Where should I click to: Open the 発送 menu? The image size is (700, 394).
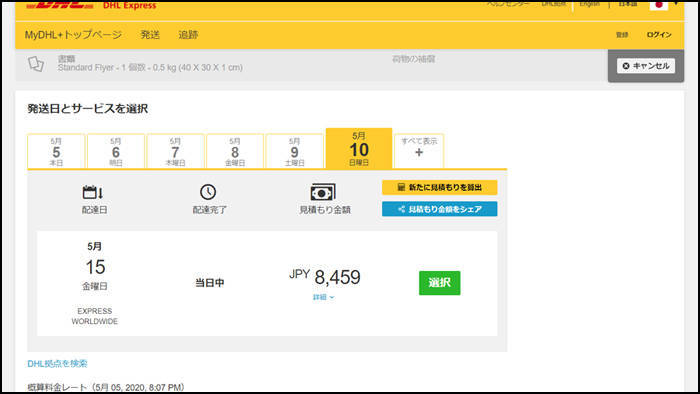point(150,35)
